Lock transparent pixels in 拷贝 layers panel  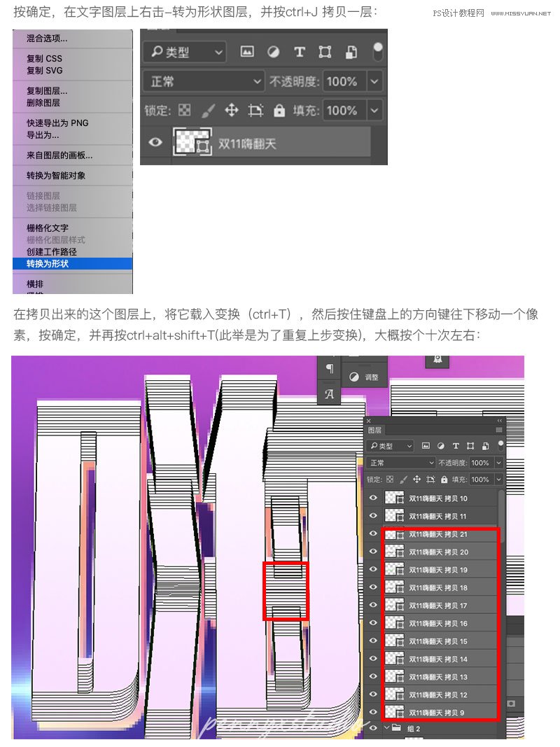pos(390,480)
